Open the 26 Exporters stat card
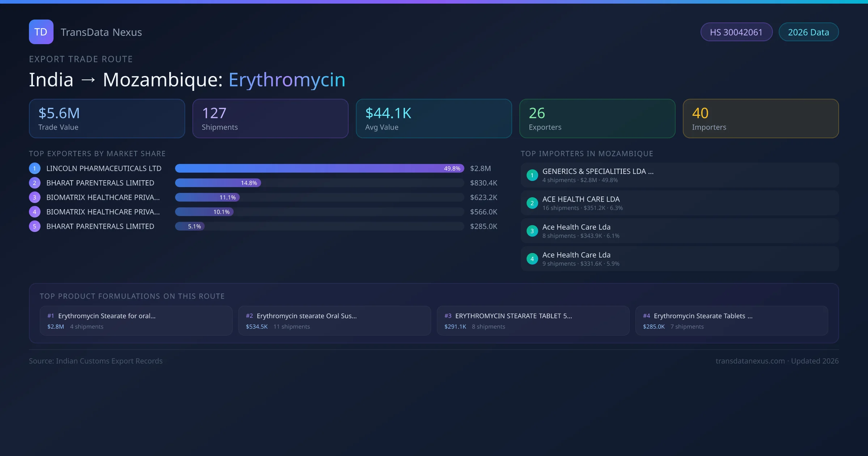Image resolution: width=868 pixels, height=456 pixels. [597, 118]
